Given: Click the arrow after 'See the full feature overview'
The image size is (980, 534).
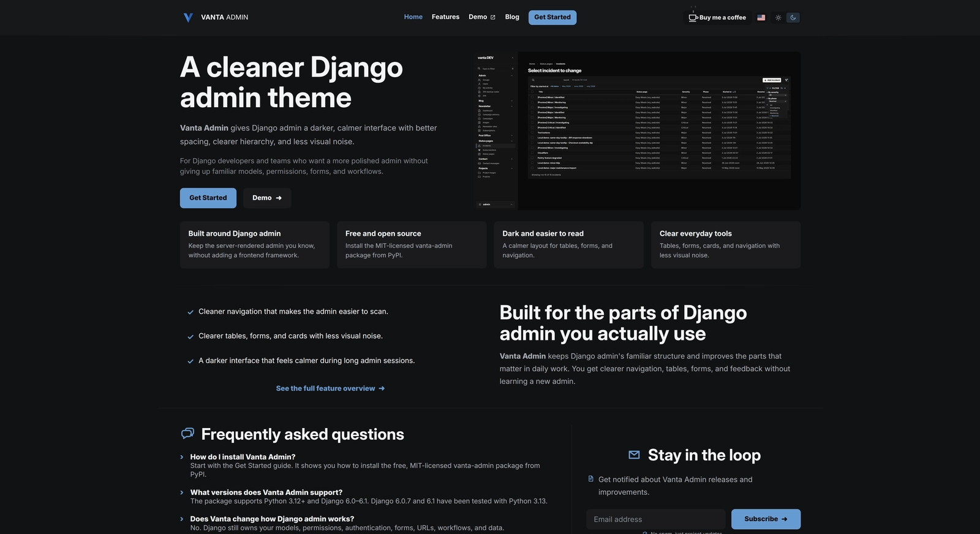Looking at the screenshot, I should [382, 388].
